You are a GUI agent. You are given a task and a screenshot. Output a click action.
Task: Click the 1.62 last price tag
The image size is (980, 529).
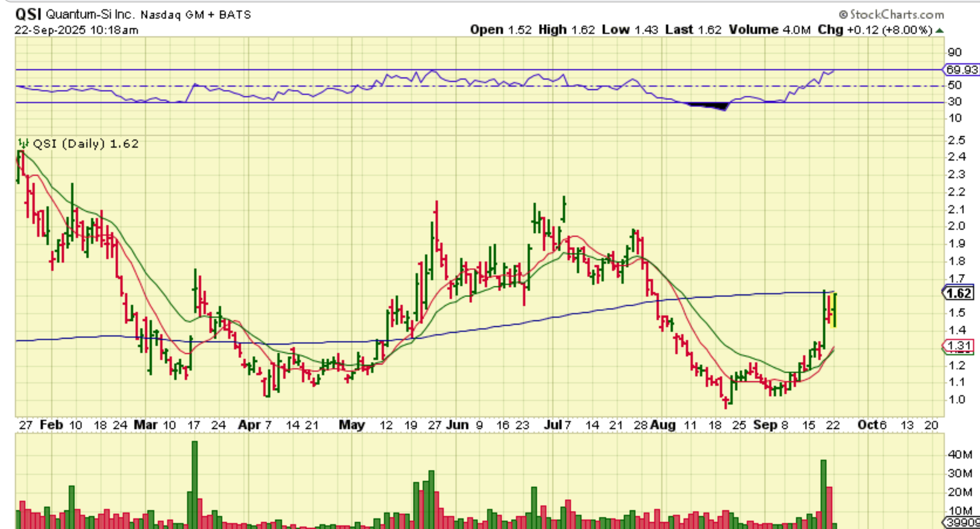coord(958,293)
